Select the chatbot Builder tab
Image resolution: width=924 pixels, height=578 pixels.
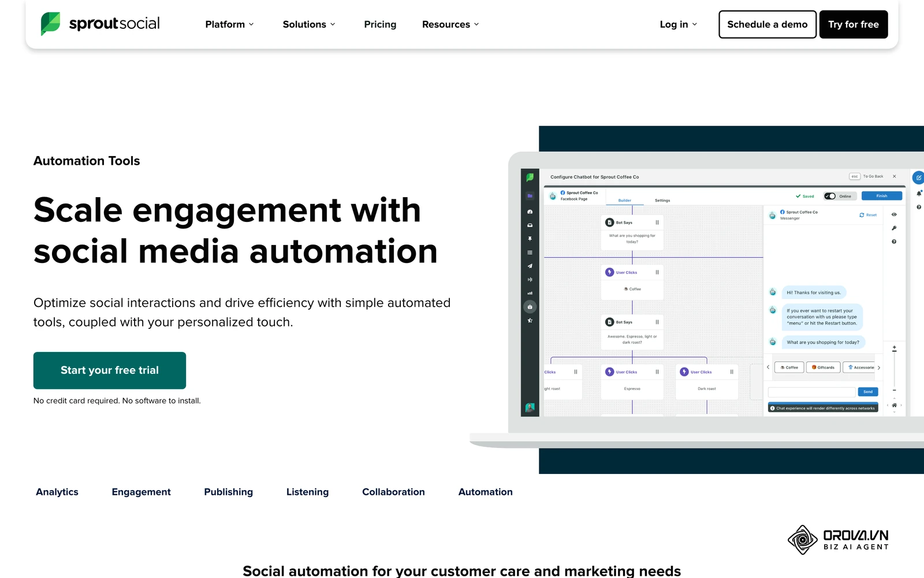pyautogui.click(x=625, y=201)
